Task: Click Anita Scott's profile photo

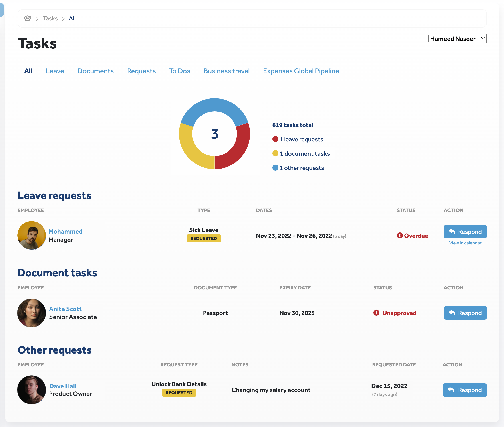Action: tap(31, 313)
